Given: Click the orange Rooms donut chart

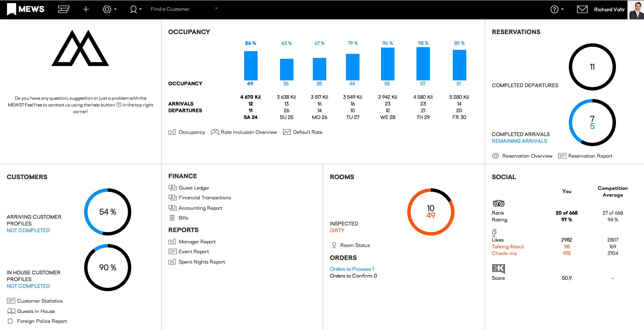Looking at the screenshot, I should [431, 212].
